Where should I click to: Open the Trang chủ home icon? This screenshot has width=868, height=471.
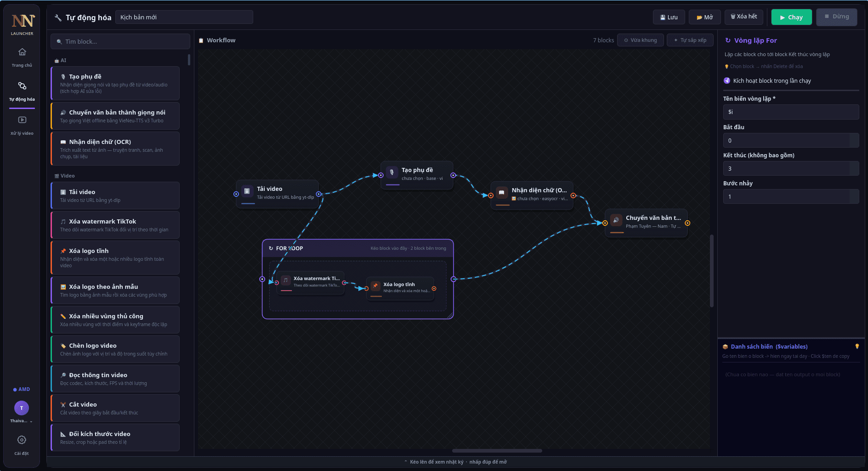(22, 52)
